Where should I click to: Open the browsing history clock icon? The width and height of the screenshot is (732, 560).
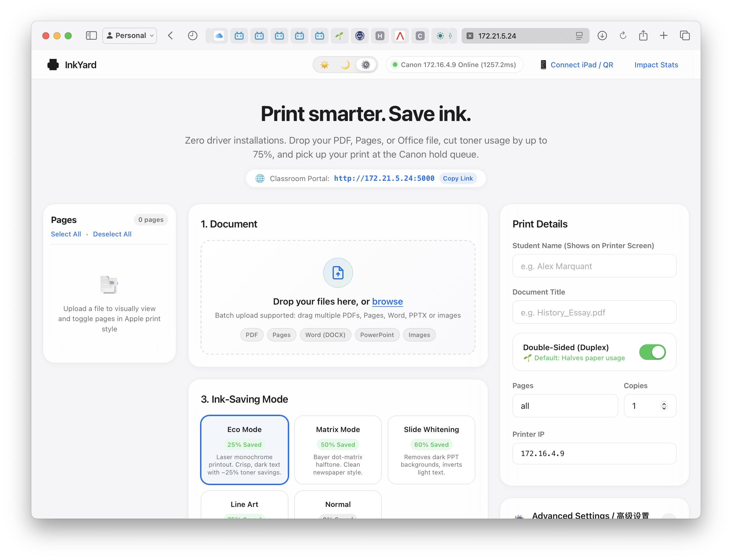[x=192, y=36]
